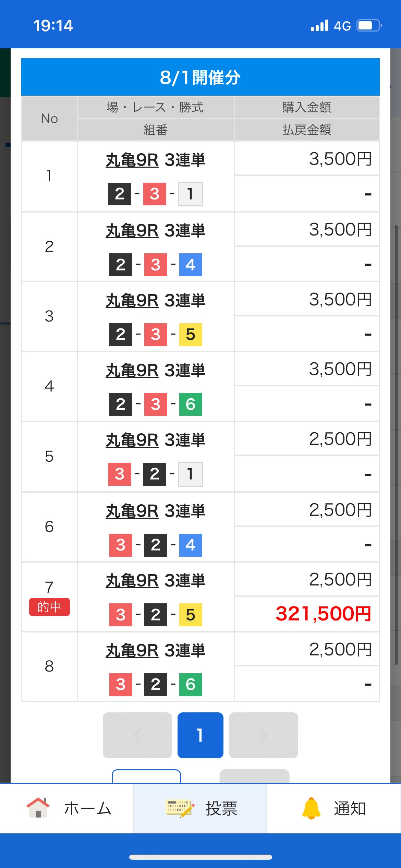Tap the Home house icon
This screenshot has height=868, width=401.
point(38,808)
